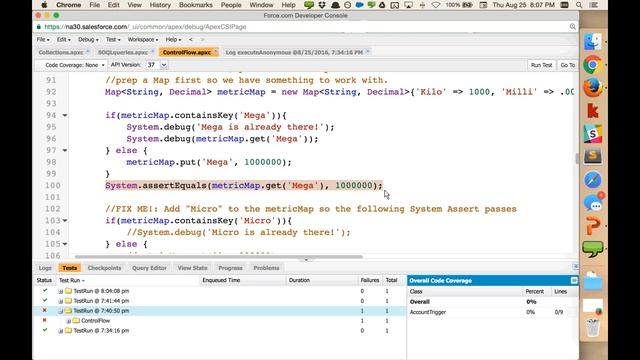Collapse code block at line 103
Image resolution: width=640 pixels, height=360 pixels.
click(x=64, y=221)
